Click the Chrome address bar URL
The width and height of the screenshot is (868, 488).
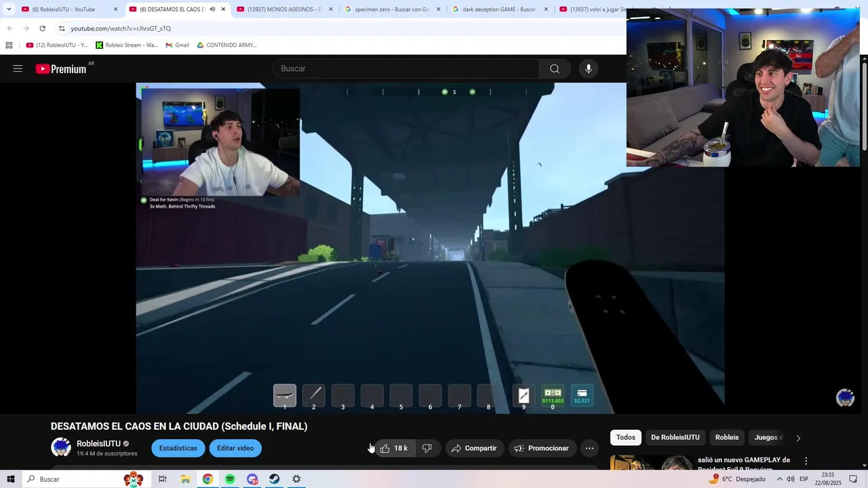click(x=121, y=28)
